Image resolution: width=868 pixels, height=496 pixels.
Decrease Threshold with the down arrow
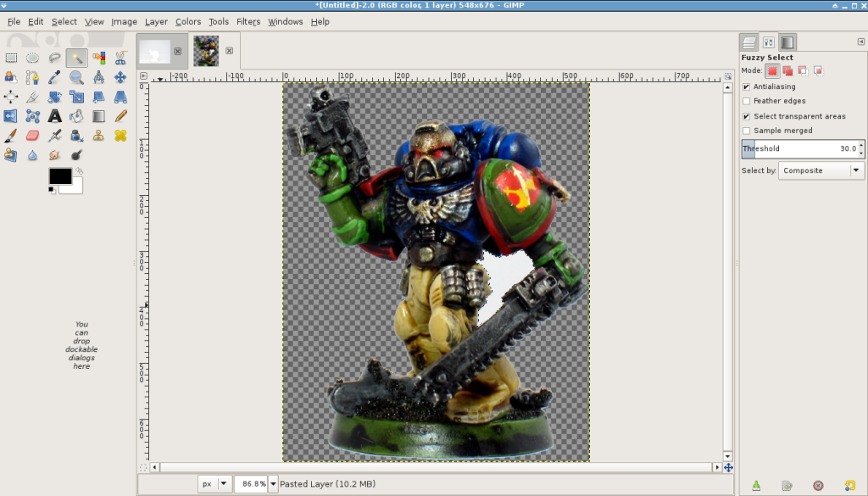click(x=861, y=152)
